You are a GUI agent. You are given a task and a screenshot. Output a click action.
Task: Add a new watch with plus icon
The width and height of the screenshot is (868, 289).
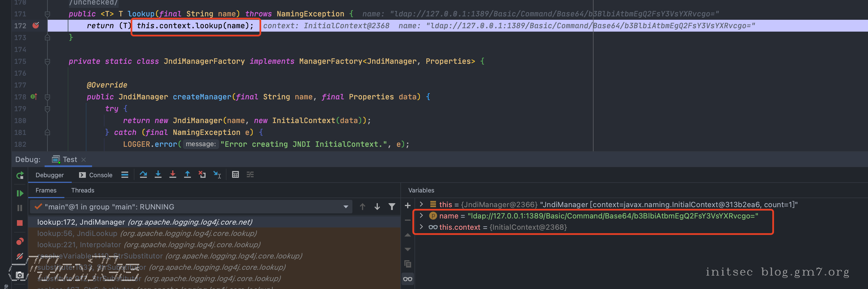(x=407, y=205)
